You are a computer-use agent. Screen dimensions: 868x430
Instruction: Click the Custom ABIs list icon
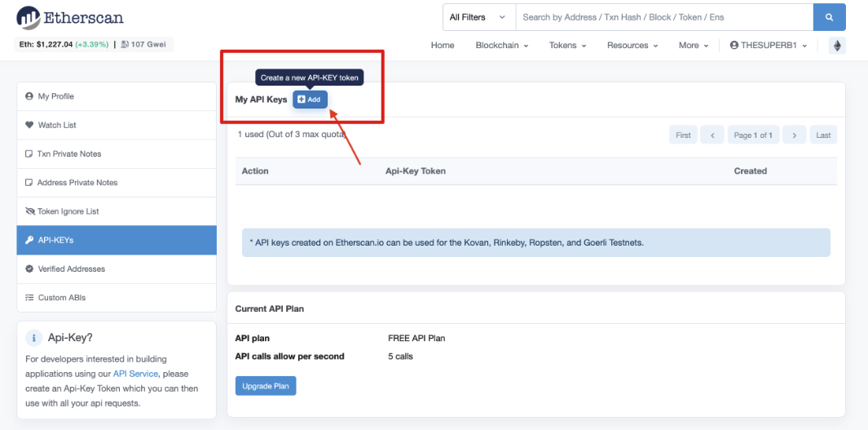pos(29,298)
